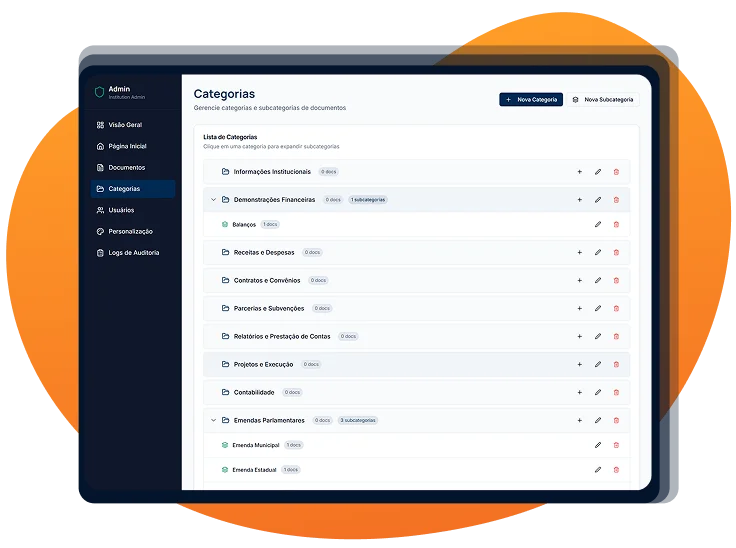
Task: Add subcategory to Receitas e Despesas
Action: click(579, 252)
